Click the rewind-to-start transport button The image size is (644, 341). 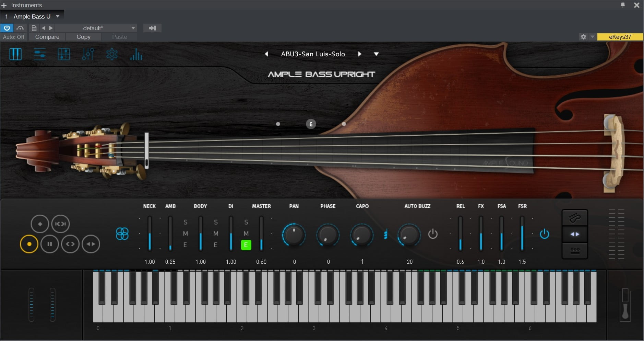[60, 224]
